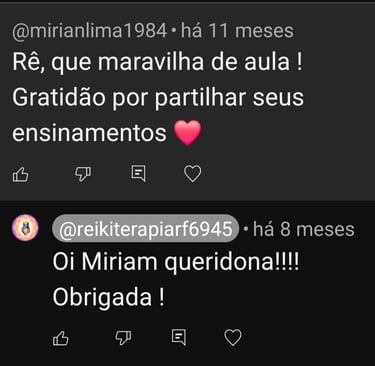
Task: Click the word 'Gratidão' in the comment
Action: point(59,97)
